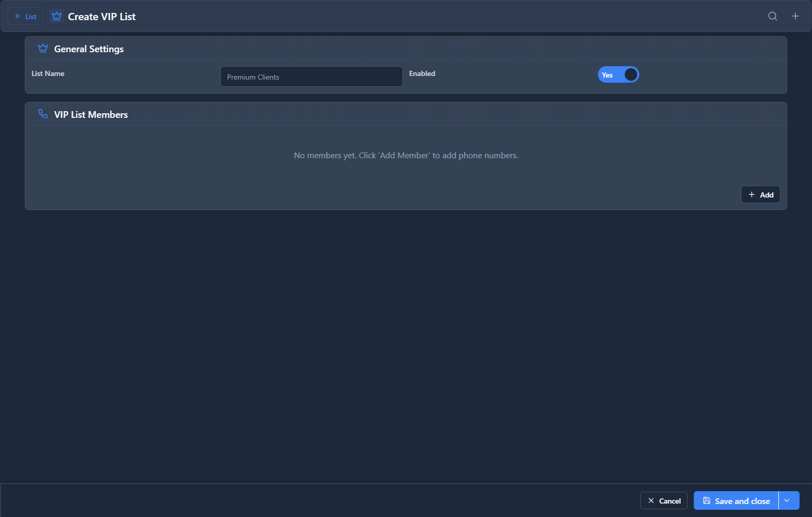Open search with the magnifier icon
Screen dimensions: 812x517
pos(772,16)
